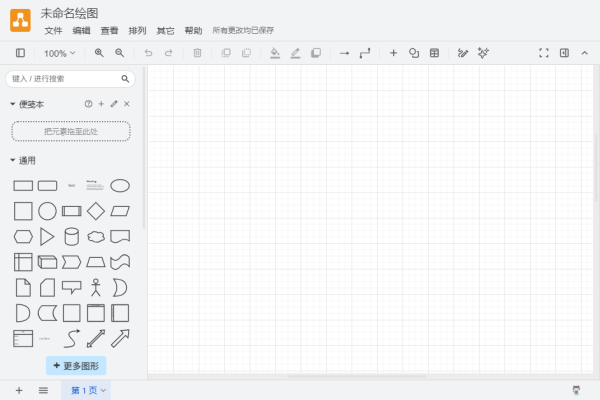The width and height of the screenshot is (600, 400).
Task: Select the actor stick figure shape
Action: point(96,287)
